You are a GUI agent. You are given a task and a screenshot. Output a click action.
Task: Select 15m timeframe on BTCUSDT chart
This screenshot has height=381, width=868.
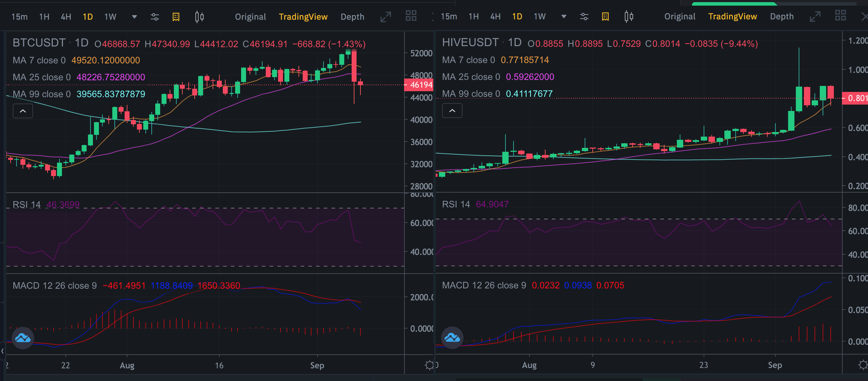19,17
